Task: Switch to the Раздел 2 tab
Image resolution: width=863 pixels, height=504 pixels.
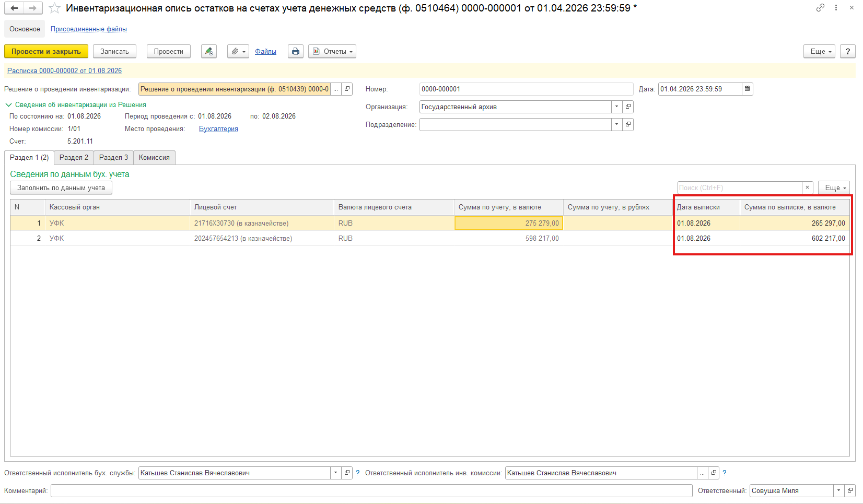Action: point(74,157)
